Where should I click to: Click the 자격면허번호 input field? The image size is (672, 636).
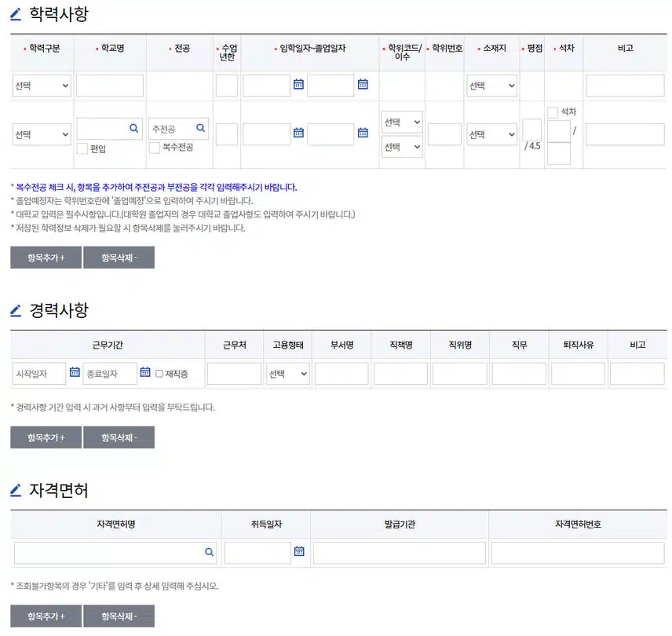[578, 553]
